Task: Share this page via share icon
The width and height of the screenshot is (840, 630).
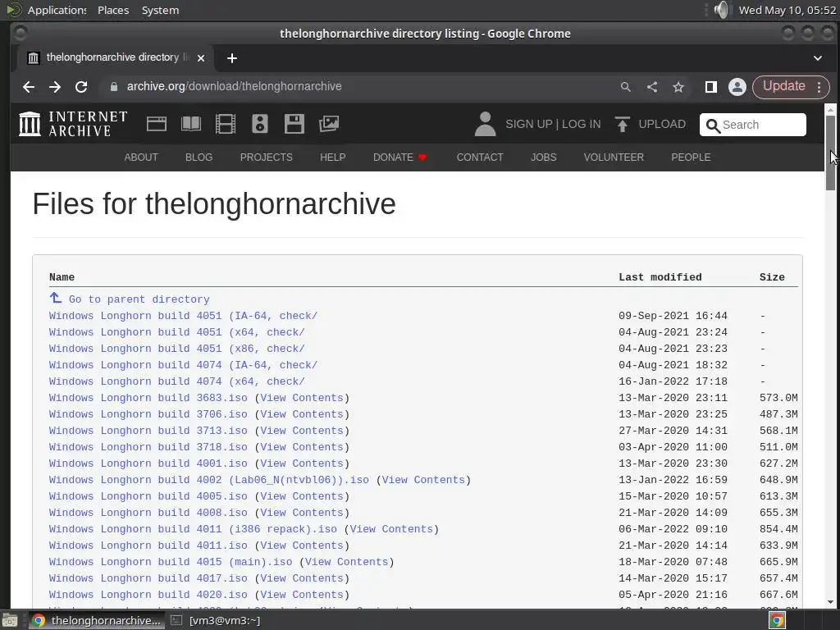Action: (x=652, y=87)
